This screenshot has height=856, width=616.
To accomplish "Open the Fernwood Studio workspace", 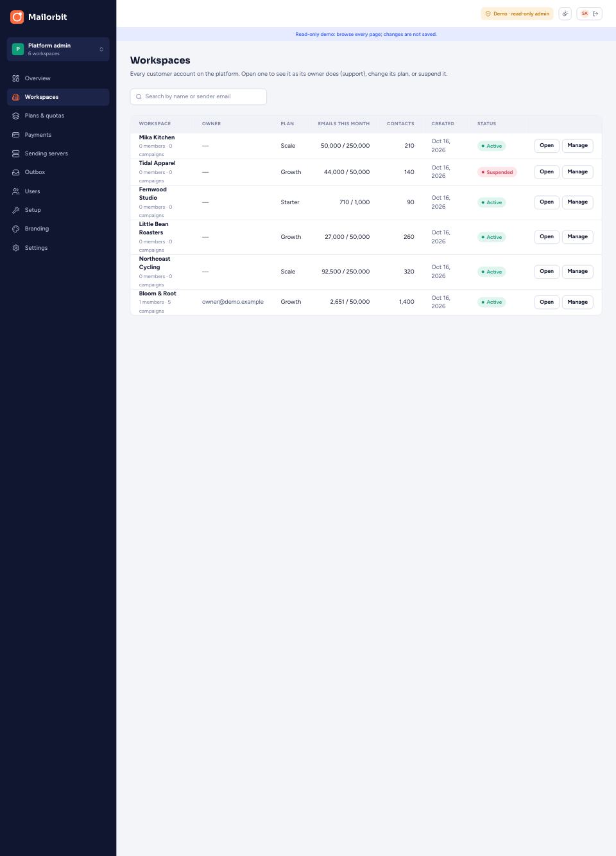I will [x=547, y=202].
